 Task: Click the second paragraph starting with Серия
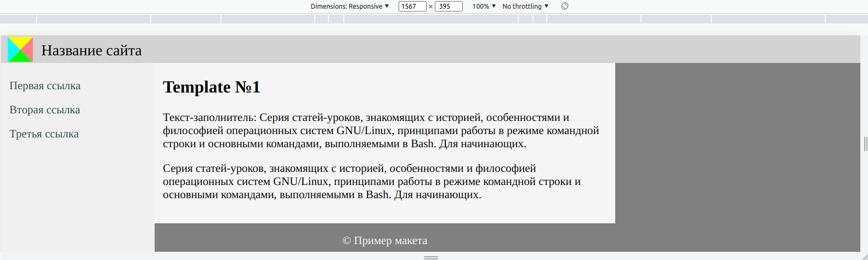point(371,182)
